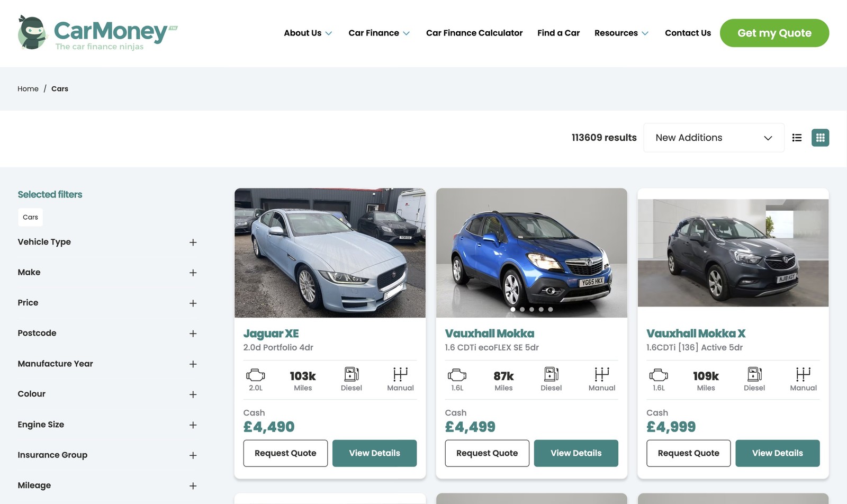Click gearbox icon on Mokka X card
Image resolution: width=847 pixels, height=504 pixels.
tap(803, 374)
